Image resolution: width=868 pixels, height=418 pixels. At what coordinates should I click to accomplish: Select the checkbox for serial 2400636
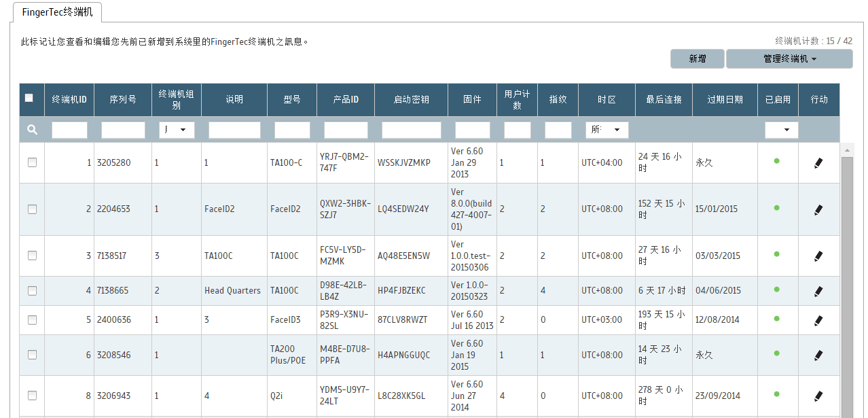tap(32, 319)
